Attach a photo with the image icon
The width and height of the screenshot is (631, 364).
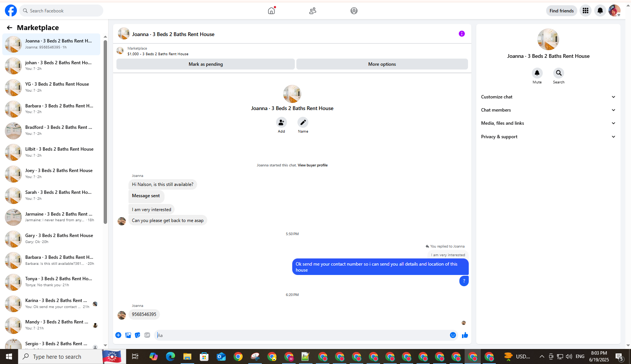tap(128, 335)
